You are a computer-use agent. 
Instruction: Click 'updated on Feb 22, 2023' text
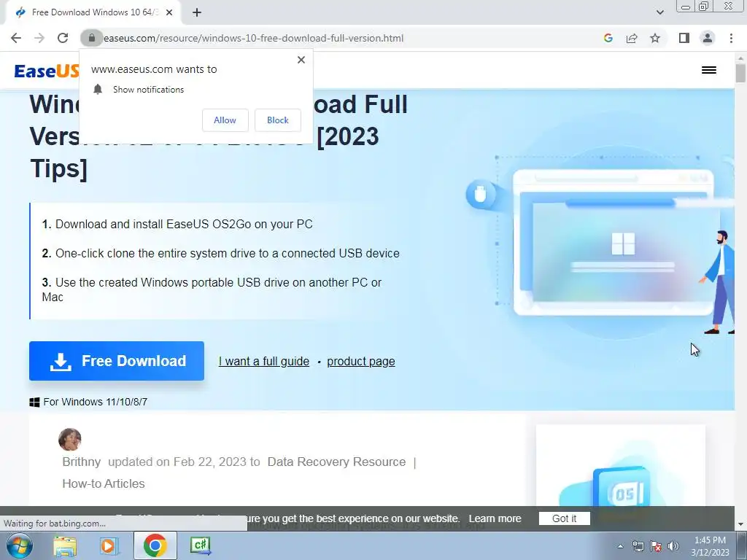184,462
